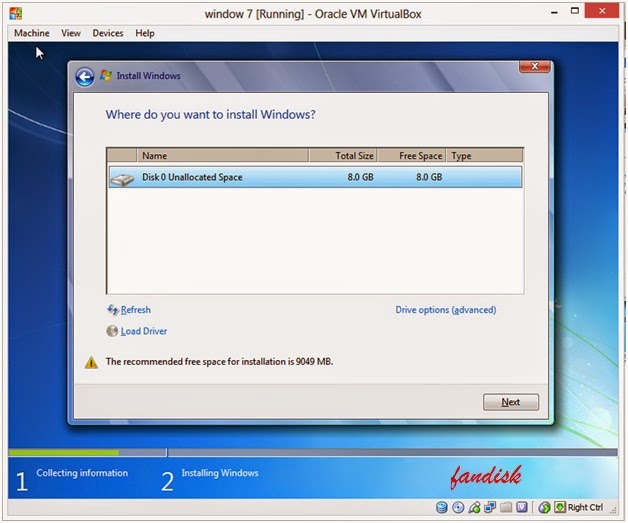Click the yellow warning triangle icon

[91, 362]
